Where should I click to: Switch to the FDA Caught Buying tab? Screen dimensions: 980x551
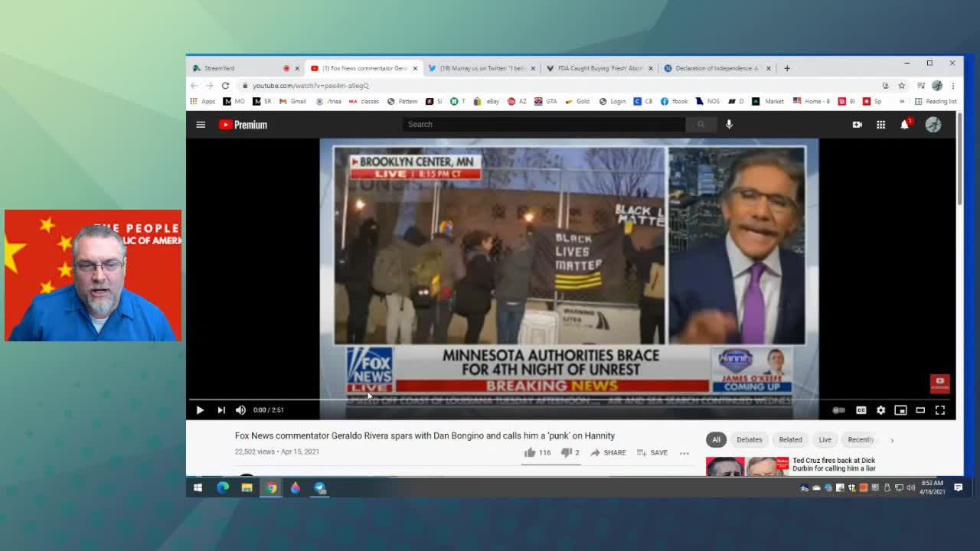click(x=599, y=68)
